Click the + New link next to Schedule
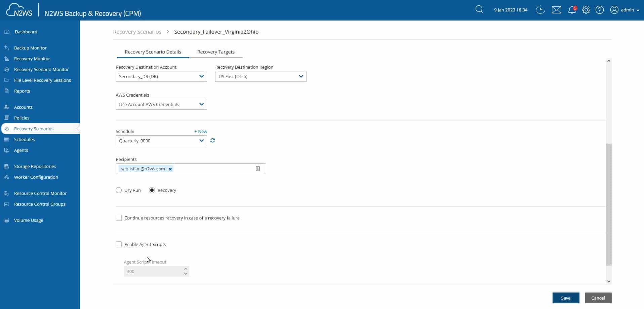Viewport: 644px width, 309px height. (x=200, y=131)
